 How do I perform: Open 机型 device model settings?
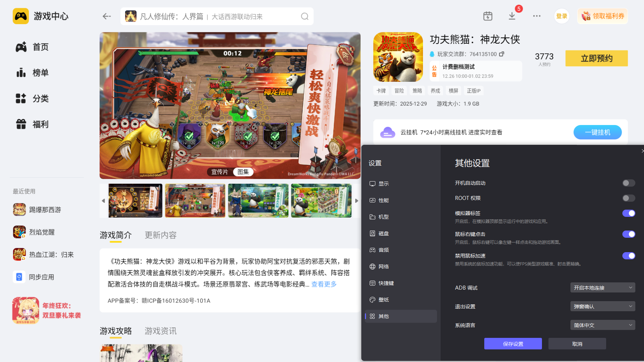(x=401, y=217)
